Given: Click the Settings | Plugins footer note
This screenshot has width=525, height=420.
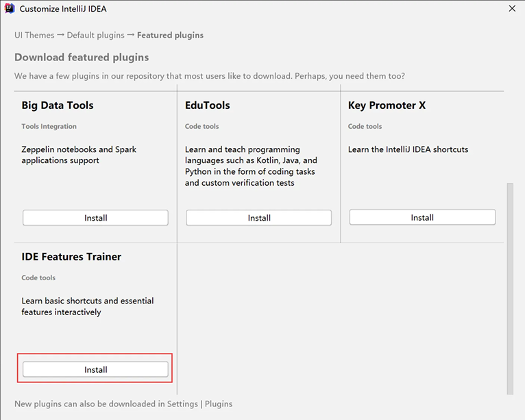Looking at the screenshot, I should point(123,404).
